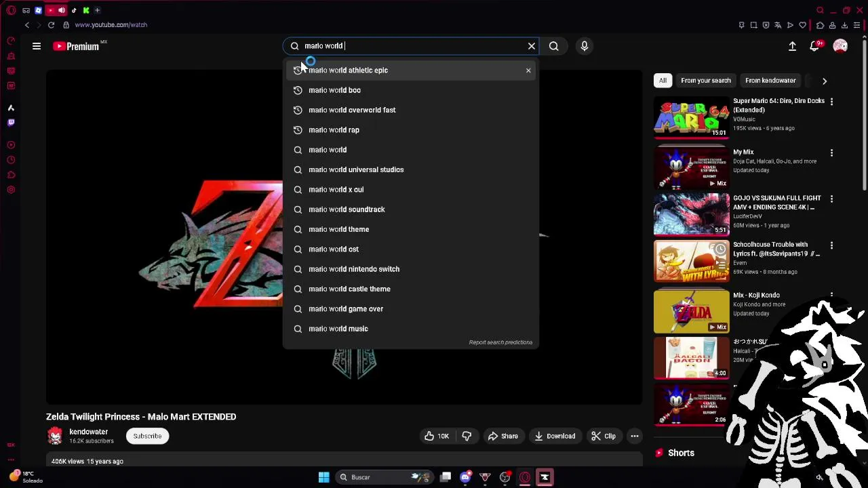
Task: Select 'From your search' chip
Action: (x=706, y=81)
